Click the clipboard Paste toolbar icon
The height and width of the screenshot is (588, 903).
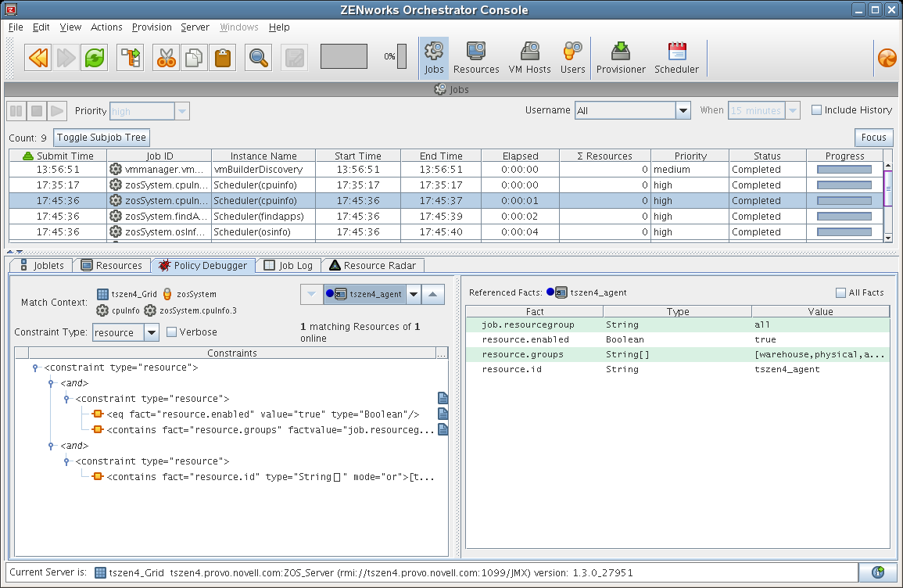pyautogui.click(x=222, y=58)
